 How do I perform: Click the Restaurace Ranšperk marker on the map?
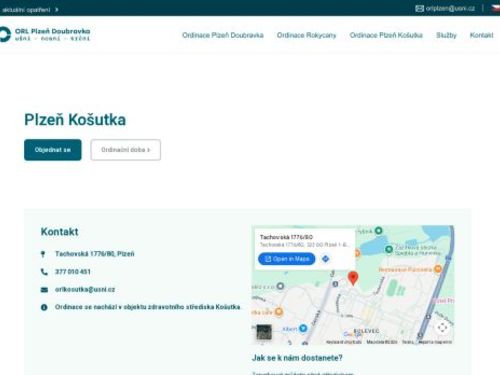438,269
